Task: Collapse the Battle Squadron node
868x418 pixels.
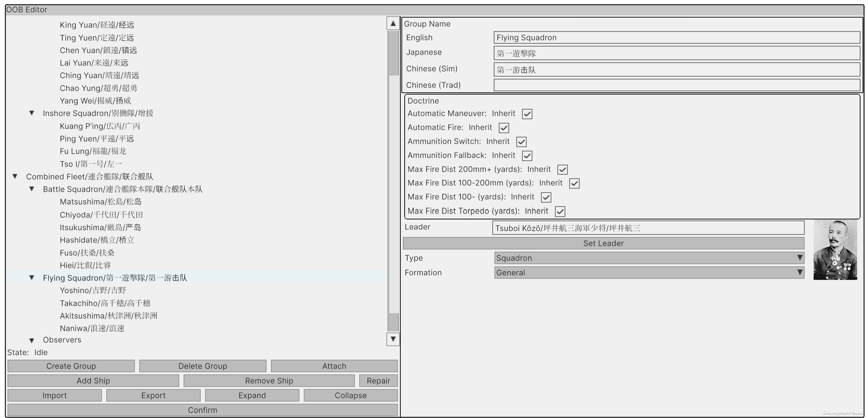Action: tap(32, 189)
